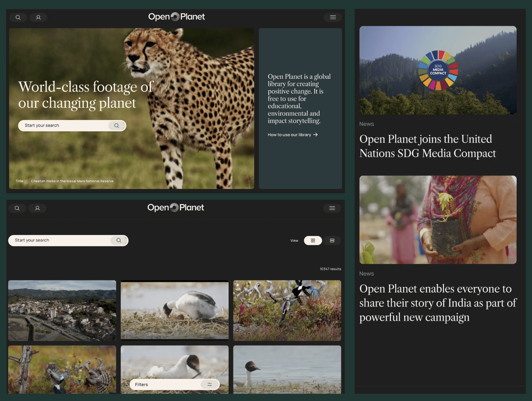Screen dimensions: 532x401
Task: Open the aerial town footage thumbnail
Action: pyautogui.click(x=62, y=310)
